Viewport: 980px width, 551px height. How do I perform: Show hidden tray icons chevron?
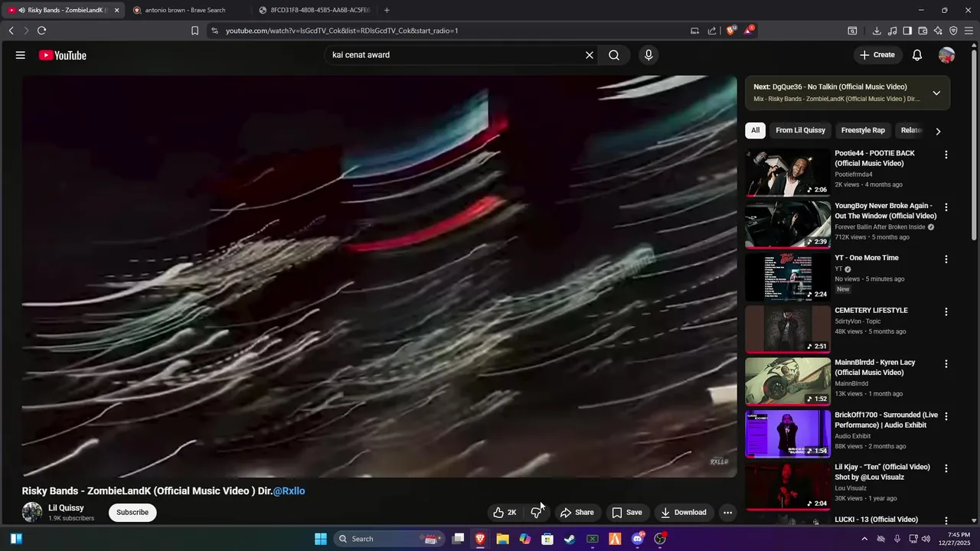click(864, 539)
